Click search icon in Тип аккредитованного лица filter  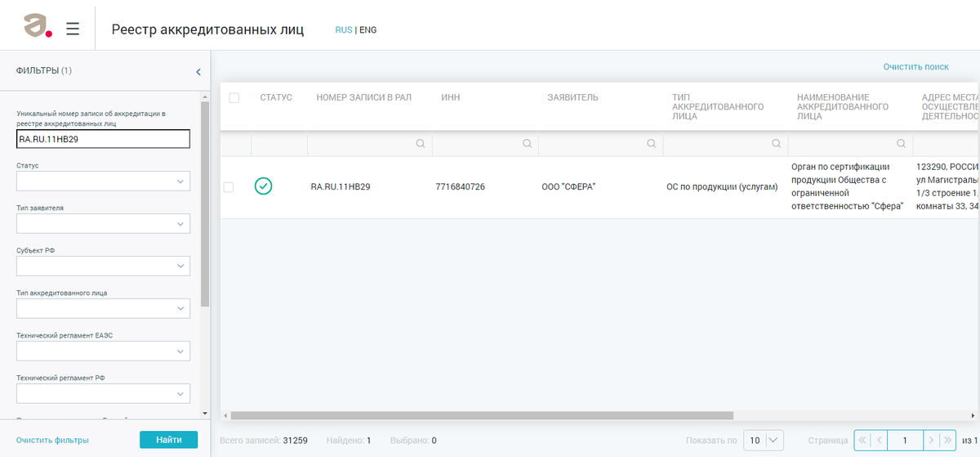click(777, 143)
